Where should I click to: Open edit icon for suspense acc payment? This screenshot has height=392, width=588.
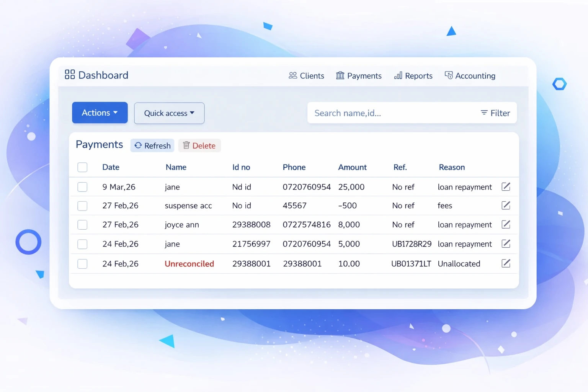[506, 206]
